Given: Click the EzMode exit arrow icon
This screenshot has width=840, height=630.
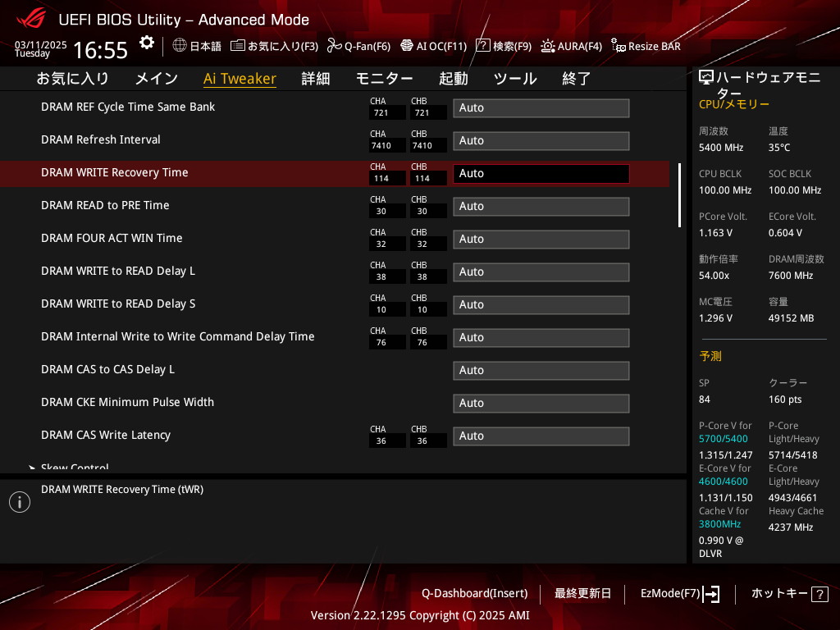Looking at the screenshot, I should pyautogui.click(x=711, y=594).
